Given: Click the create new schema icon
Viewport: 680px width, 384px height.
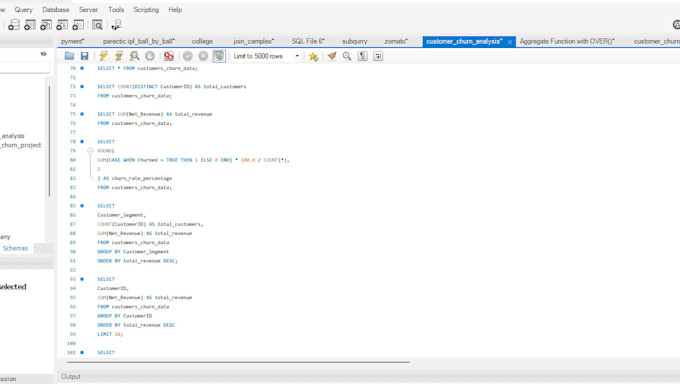Looking at the screenshot, I should (x=14, y=25).
